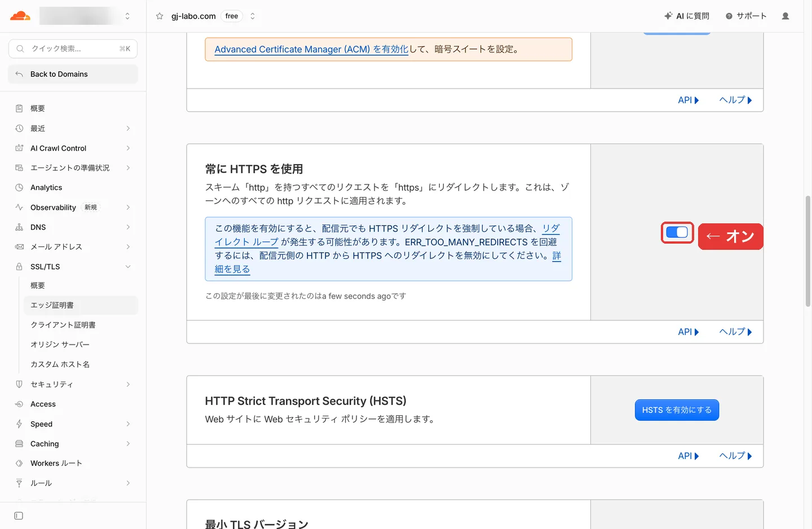The height and width of the screenshot is (529, 812).
Task: Click the Observability pulse icon
Action: tap(19, 208)
